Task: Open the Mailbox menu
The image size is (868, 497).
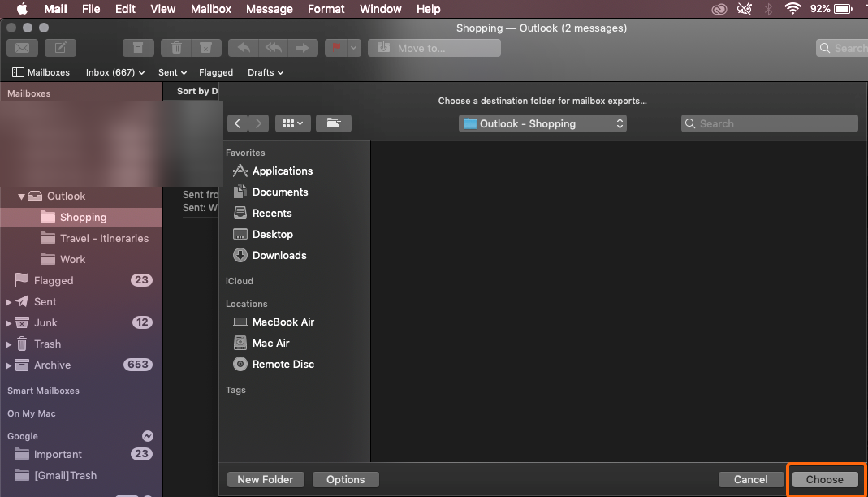Action: click(x=211, y=9)
